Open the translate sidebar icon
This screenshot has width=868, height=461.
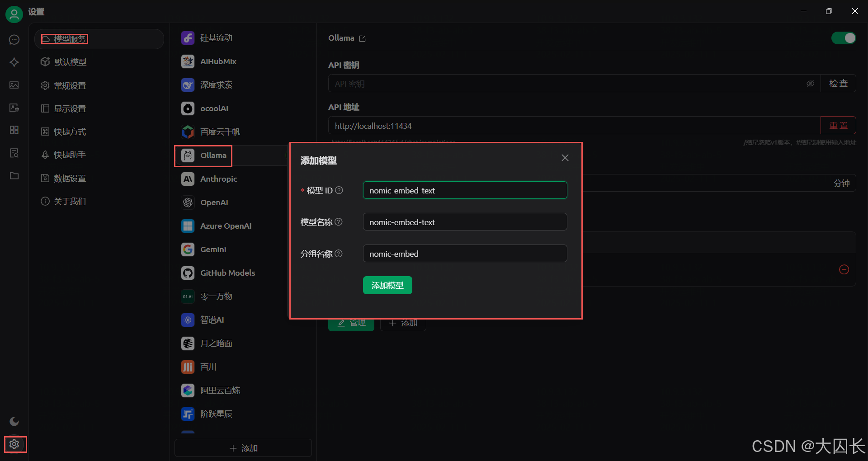point(14,108)
